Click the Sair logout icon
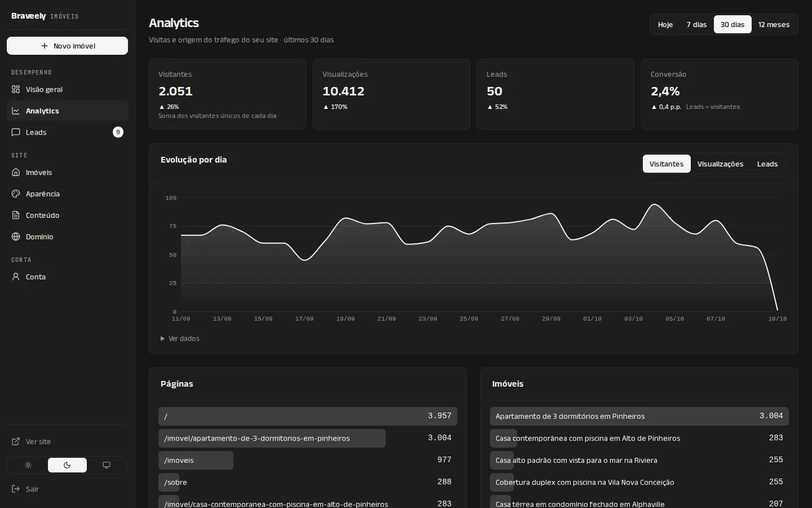 pyautogui.click(x=16, y=489)
